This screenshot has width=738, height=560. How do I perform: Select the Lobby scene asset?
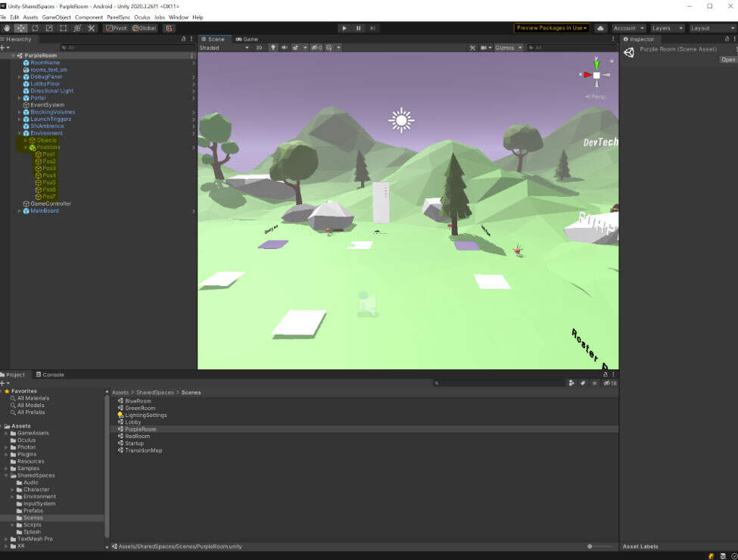132,422
